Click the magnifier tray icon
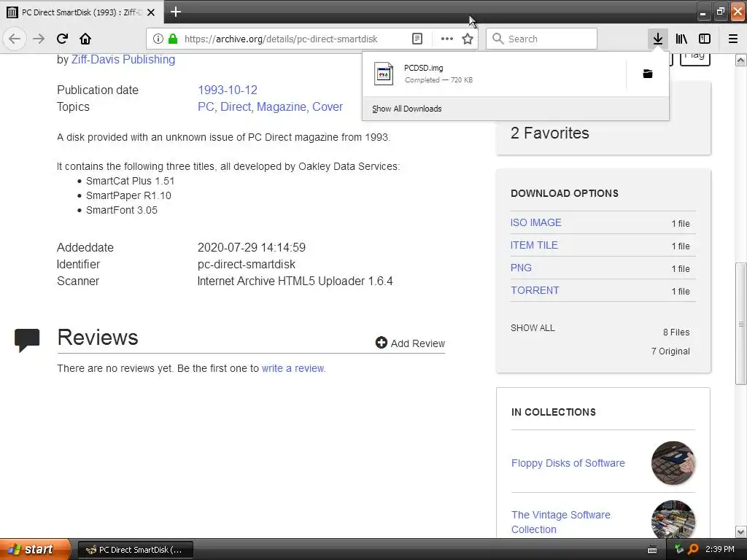747x560 pixels. coord(693,549)
